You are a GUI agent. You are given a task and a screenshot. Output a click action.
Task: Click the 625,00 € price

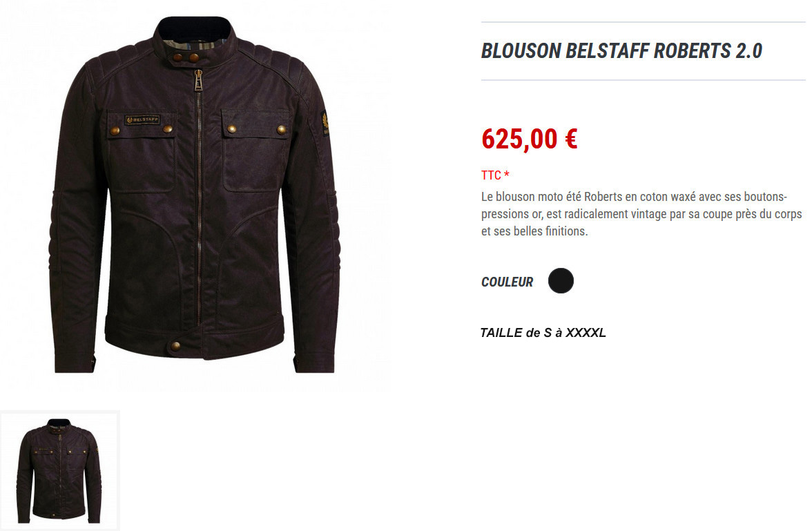tap(529, 139)
